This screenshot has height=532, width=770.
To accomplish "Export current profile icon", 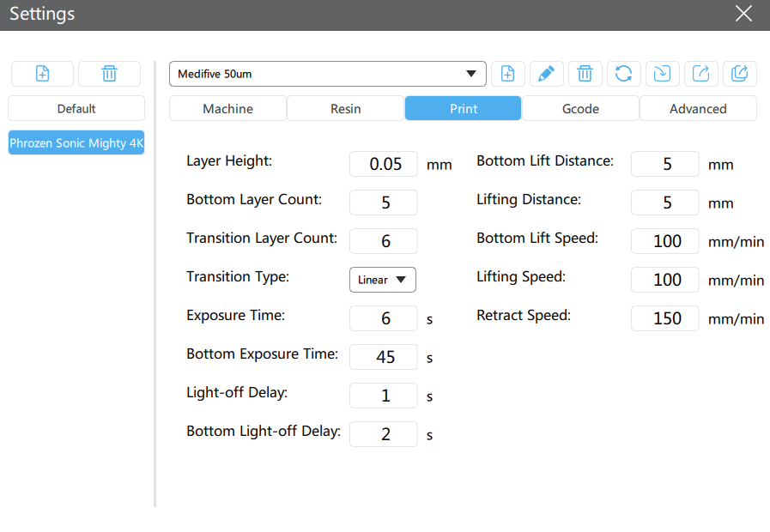I will [700, 74].
